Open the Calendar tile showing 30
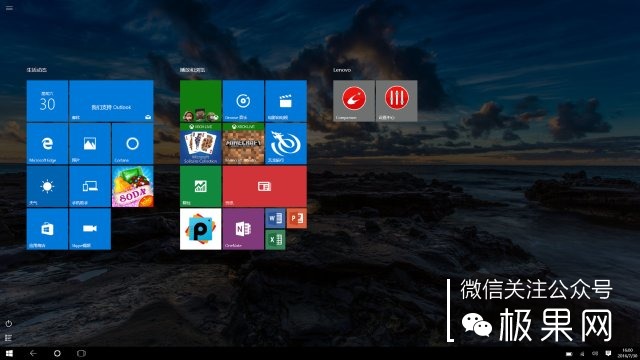This screenshot has width=640, height=360. (x=47, y=101)
